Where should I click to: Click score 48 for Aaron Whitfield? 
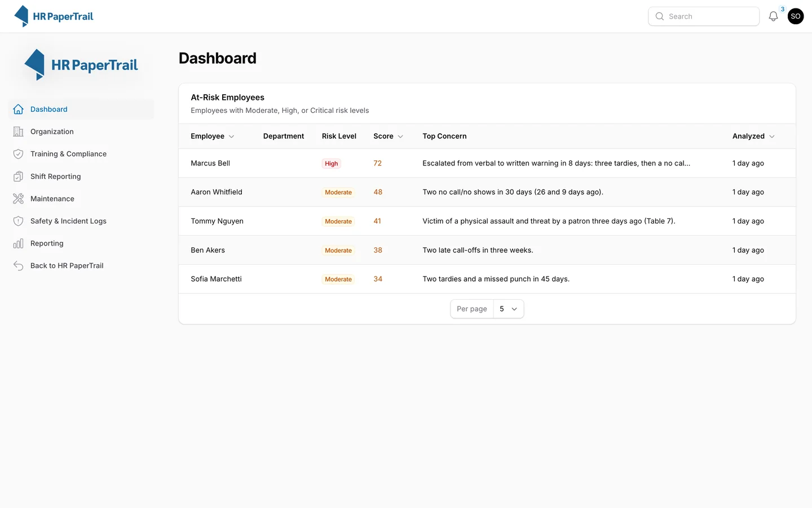click(378, 192)
